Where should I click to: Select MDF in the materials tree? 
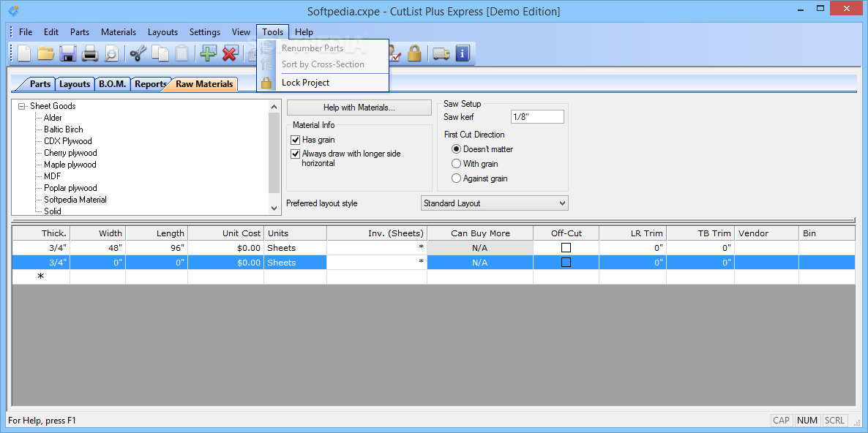[x=53, y=176]
